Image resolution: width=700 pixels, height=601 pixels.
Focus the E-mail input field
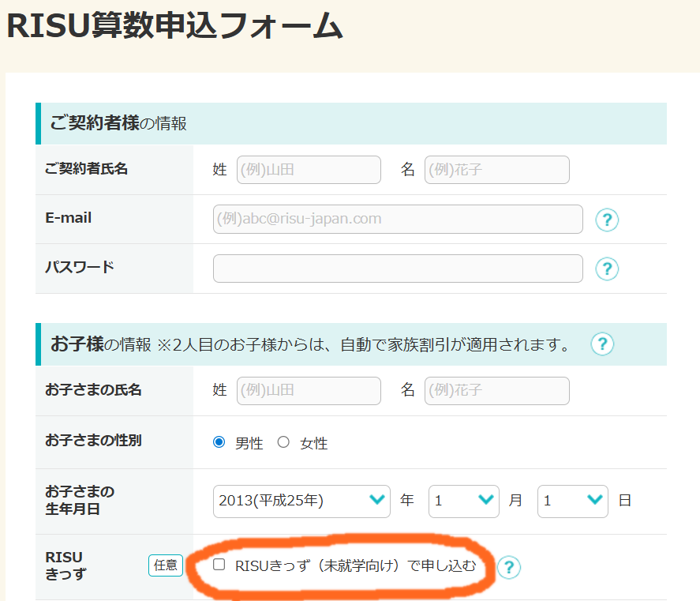point(398,220)
